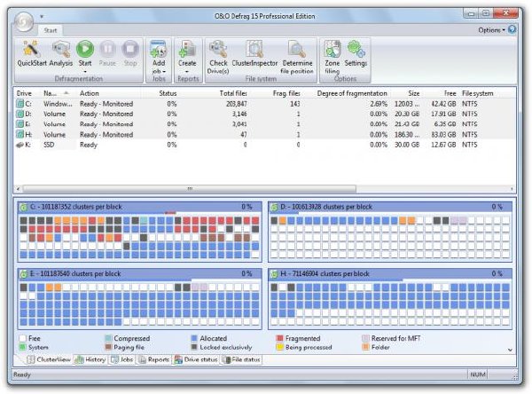This screenshot has width=532, height=394.
Task: Click the 2.69% fragmentation value
Action: [x=379, y=104]
